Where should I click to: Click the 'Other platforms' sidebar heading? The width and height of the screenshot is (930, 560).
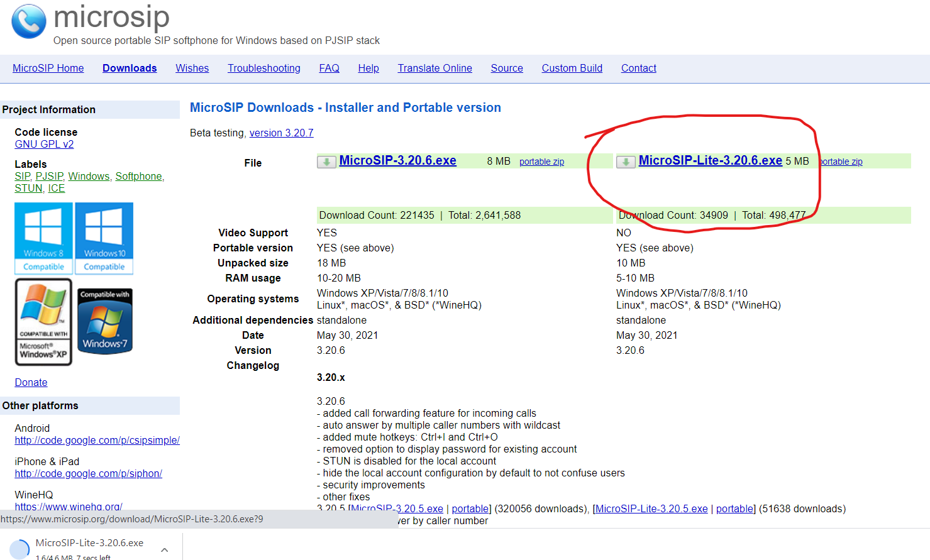(40, 405)
